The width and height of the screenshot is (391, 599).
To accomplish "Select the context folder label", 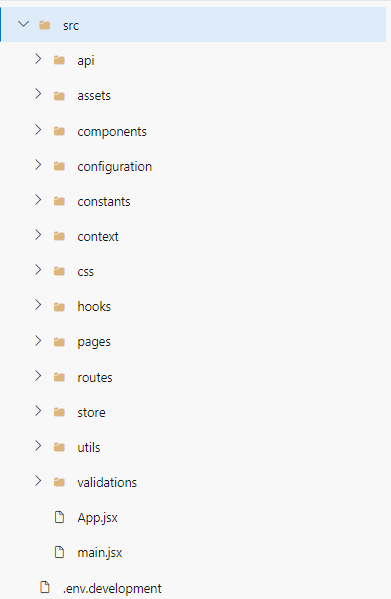I will coord(98,236).
